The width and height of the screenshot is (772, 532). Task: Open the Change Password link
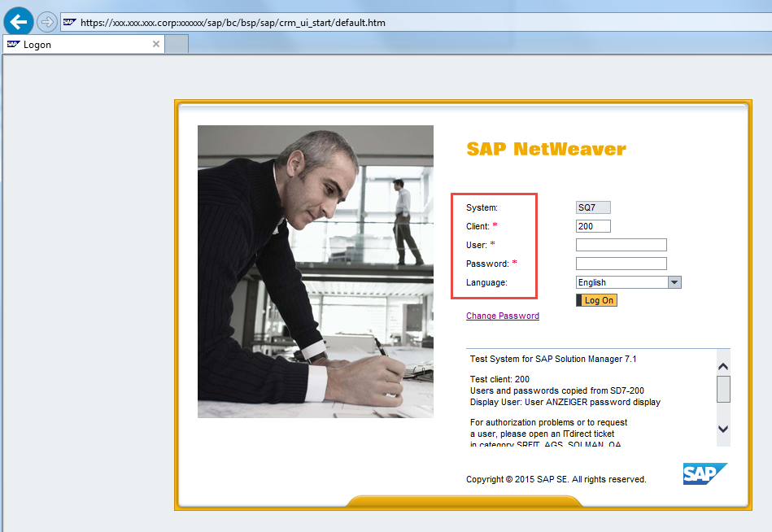click(x=503, y=316)
